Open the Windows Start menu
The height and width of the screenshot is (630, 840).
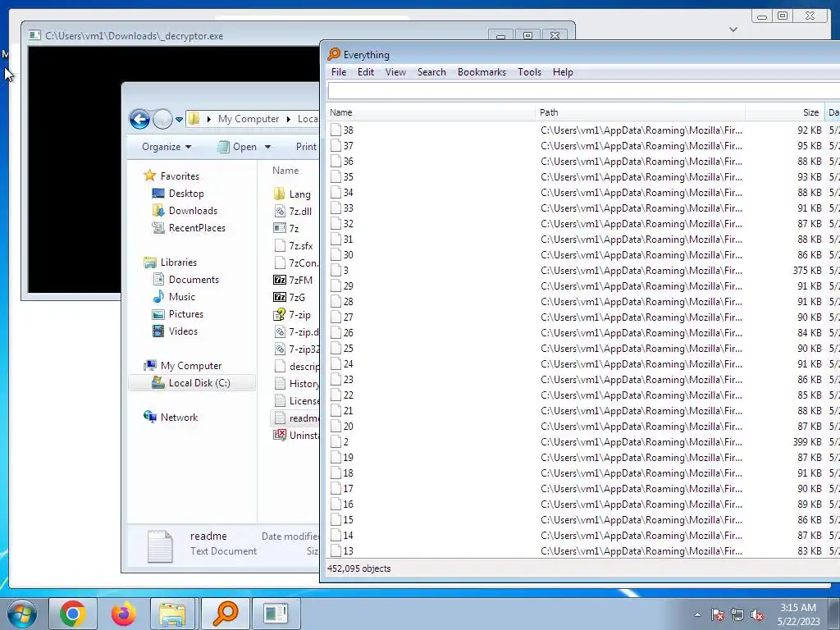22,614
